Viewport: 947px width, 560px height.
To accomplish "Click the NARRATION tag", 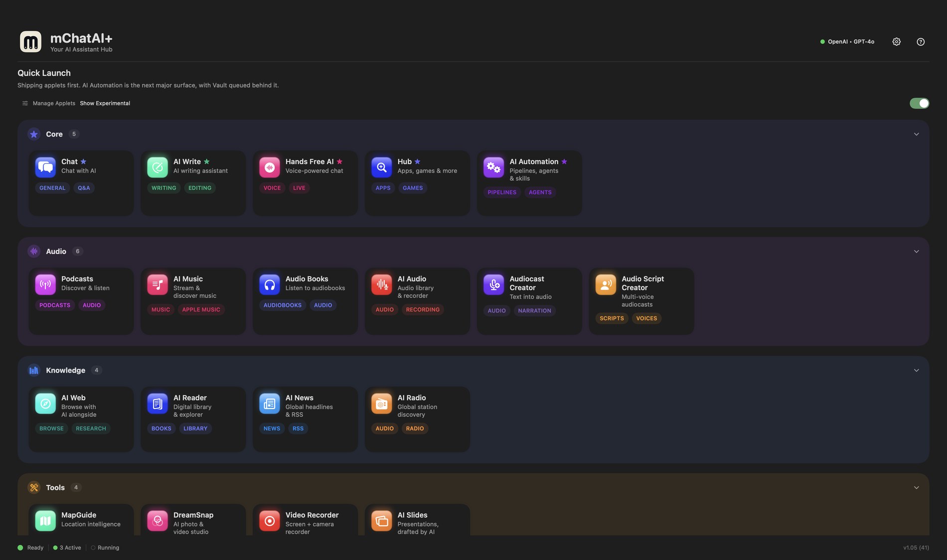I will pyautogui.click(x=534, y=310).
